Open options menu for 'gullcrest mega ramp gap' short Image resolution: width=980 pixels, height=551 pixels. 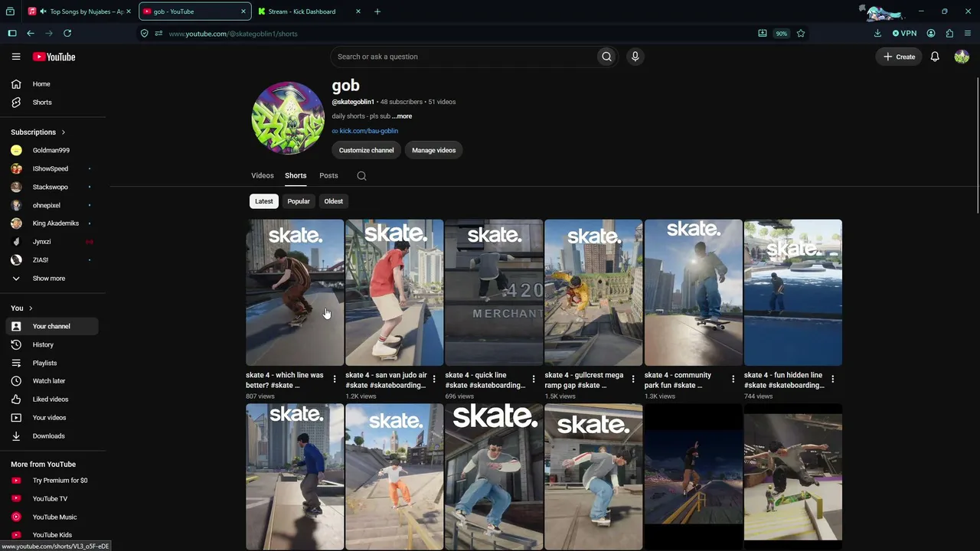[633, 379]
